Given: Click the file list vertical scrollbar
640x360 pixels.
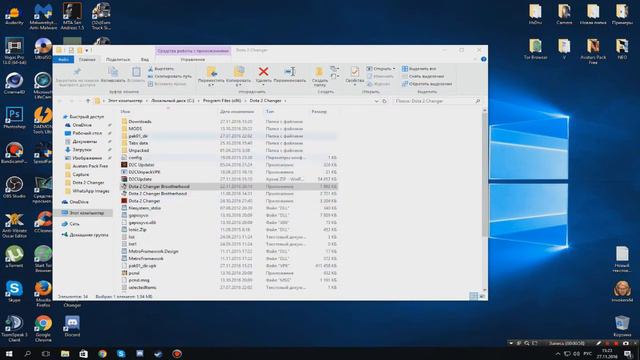Looking at the screenshot, I should point(484,175).
